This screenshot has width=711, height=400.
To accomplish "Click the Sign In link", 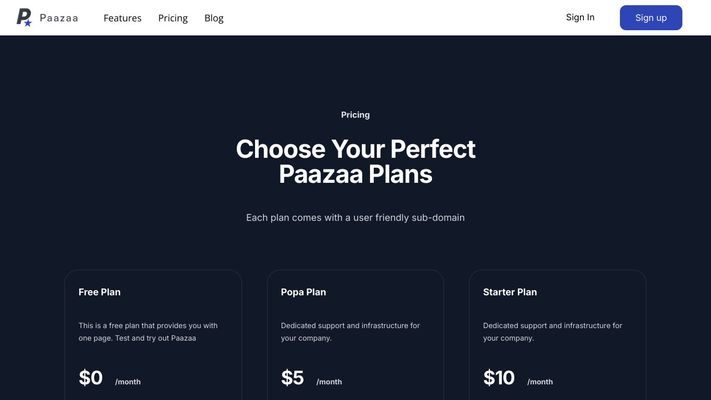I will [x=580, y=17].
